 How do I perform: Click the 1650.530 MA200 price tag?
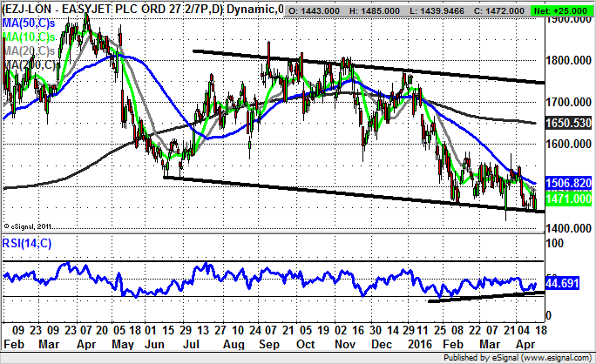(569, 124)
